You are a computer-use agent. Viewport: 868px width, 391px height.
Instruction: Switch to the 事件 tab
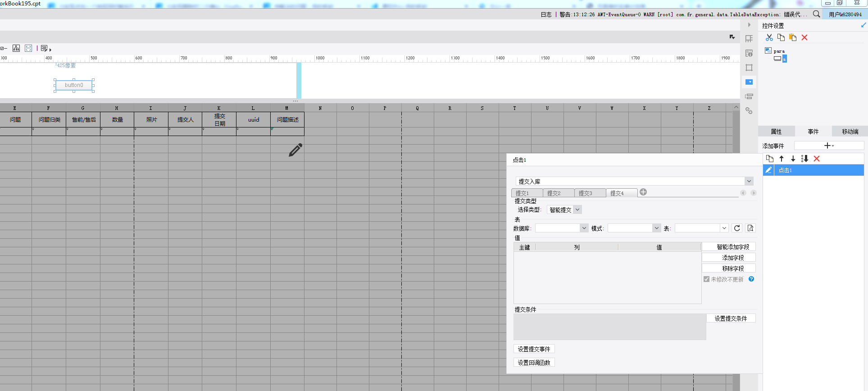813,132
